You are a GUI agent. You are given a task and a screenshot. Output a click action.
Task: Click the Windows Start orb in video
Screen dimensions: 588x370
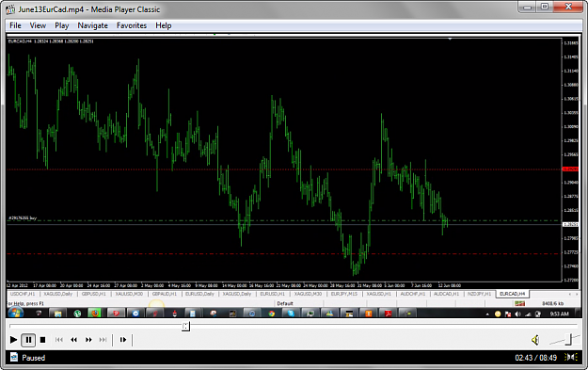tap(16, 313)
